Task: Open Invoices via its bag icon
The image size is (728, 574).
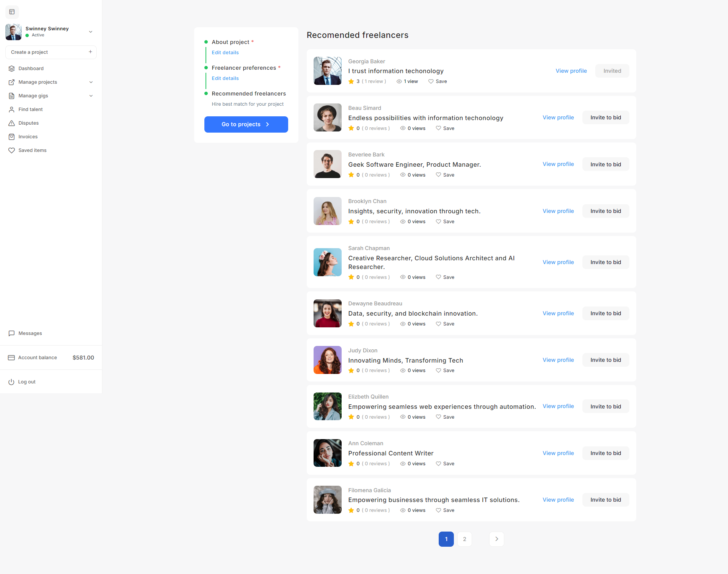Action: (12, 137)
